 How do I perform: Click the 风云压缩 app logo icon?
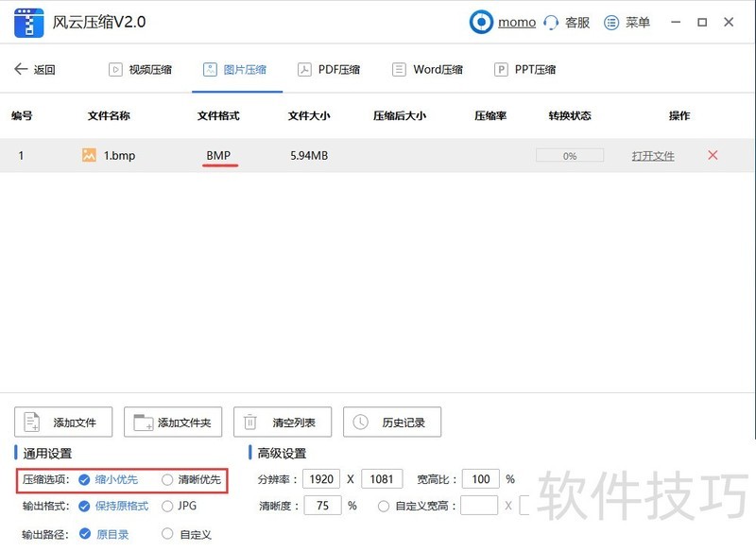point(27,22)
